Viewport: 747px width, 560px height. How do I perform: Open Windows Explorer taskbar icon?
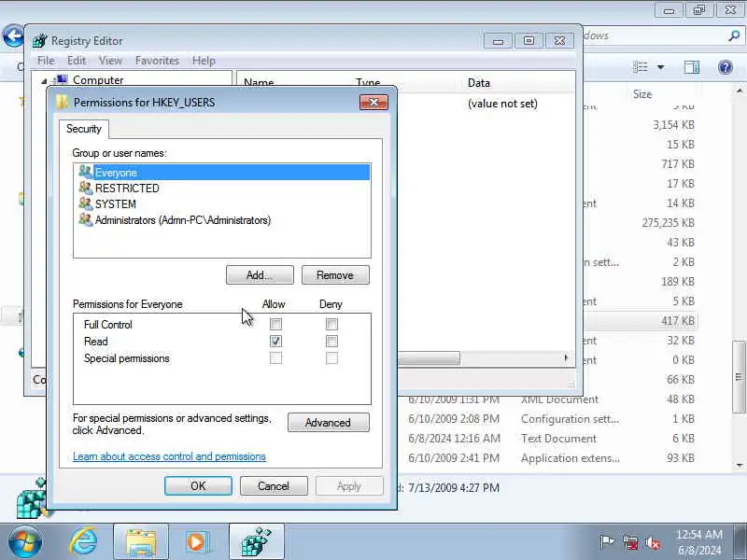pos(141,542)
